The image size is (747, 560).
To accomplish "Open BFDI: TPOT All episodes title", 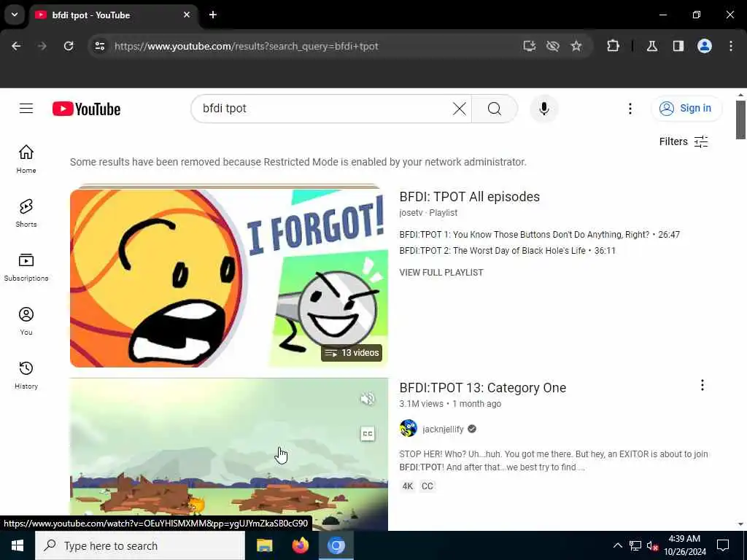I will 469,197.
